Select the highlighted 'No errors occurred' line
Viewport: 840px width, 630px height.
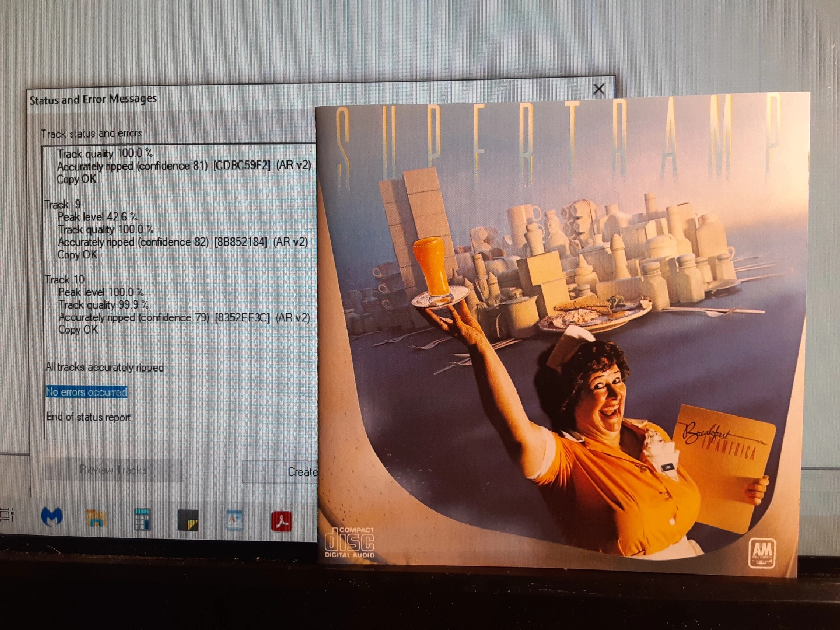pos(86,392)
